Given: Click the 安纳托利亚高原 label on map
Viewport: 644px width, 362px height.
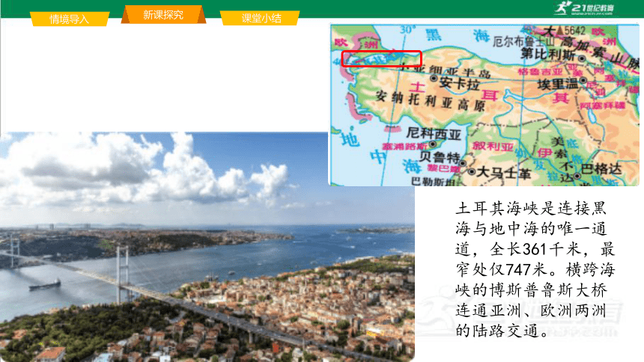Looking at the screenshot, I should click(430, 102).
